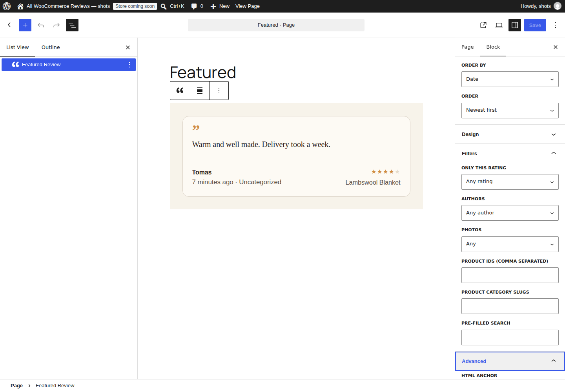Close the List View panel
Image resolution: width=565 pixels, height=392 pixels.
(128, 47)
